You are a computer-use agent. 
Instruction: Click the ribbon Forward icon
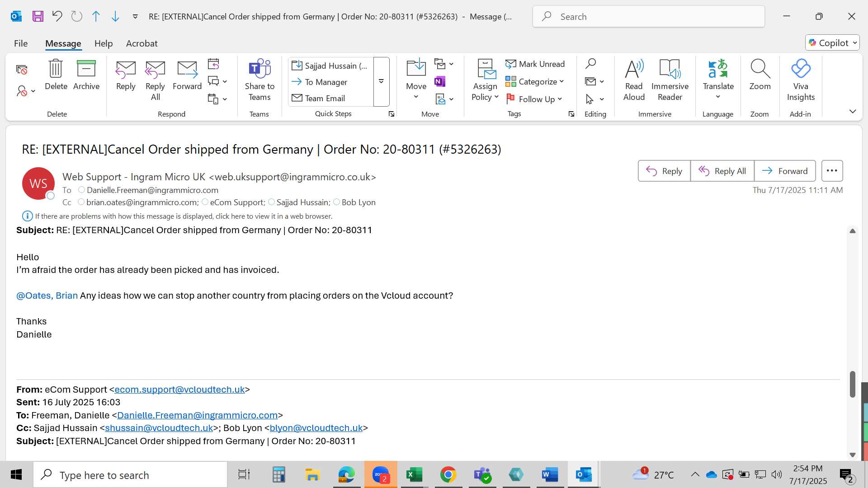point(187,75)
